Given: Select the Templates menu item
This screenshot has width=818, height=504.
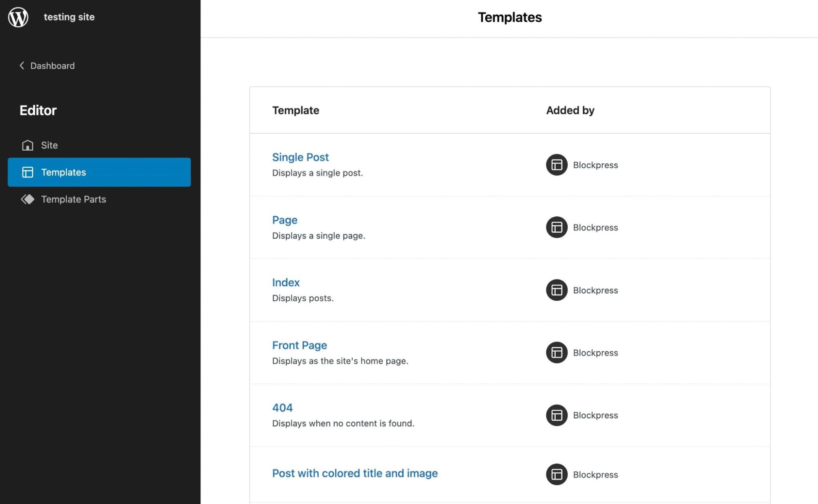Looking at the screenshot, I should pyautogui.click(x=63, y=172).
